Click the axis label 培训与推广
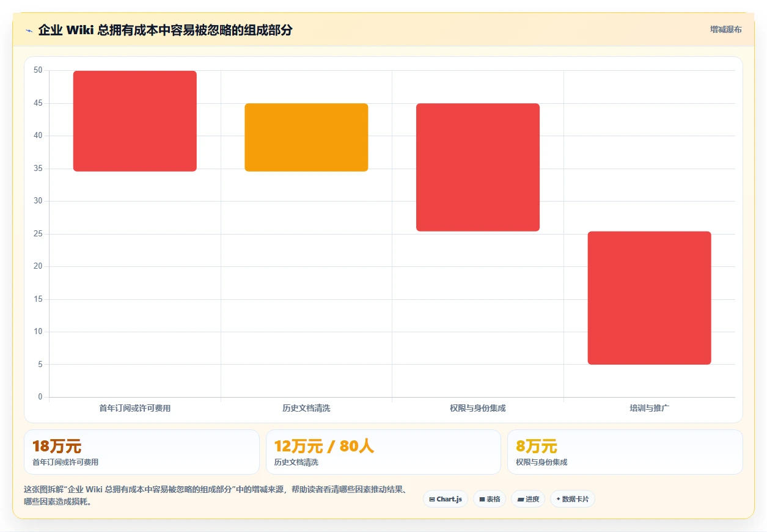 point(650,408)
